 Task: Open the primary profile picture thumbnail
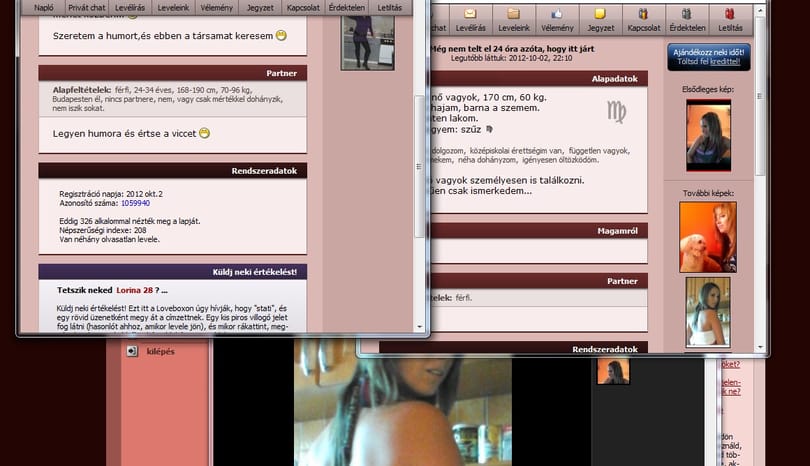[x=708, y=135]
